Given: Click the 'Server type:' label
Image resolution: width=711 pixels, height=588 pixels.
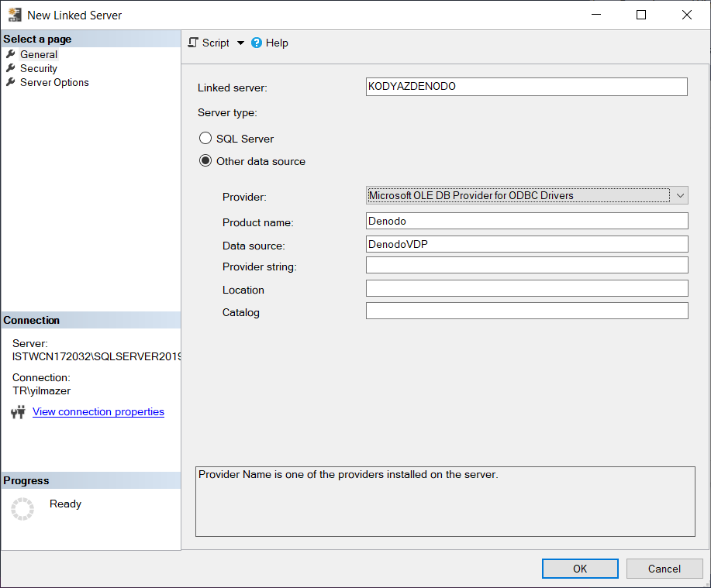Looking at the screenshot, I should coord(227,112).
